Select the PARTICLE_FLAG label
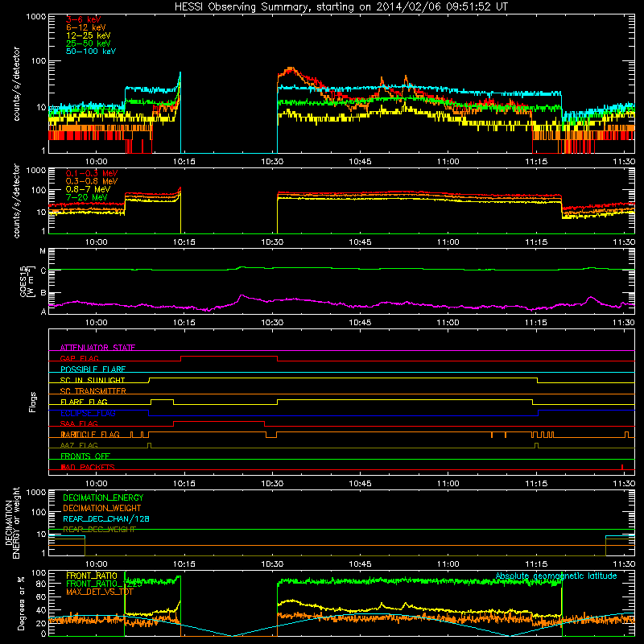 [x=90, y=434]
